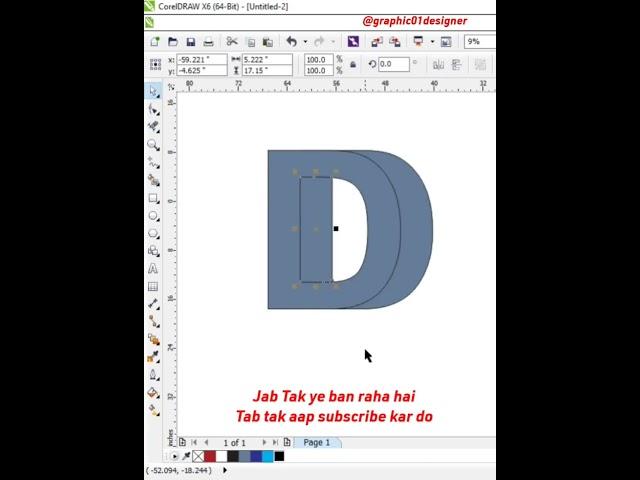The width and height of the screenshot is (640, 480).
Task: Select the Ellipse tool
Action: (153, 216)
